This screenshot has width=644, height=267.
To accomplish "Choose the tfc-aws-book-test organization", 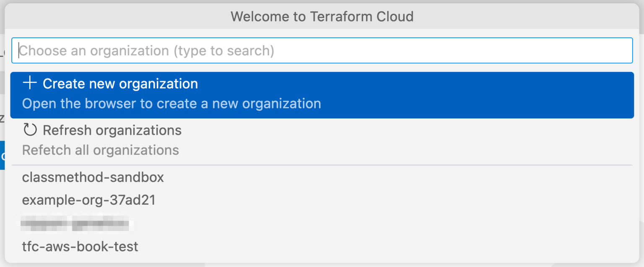I will [x=80, y=246].
